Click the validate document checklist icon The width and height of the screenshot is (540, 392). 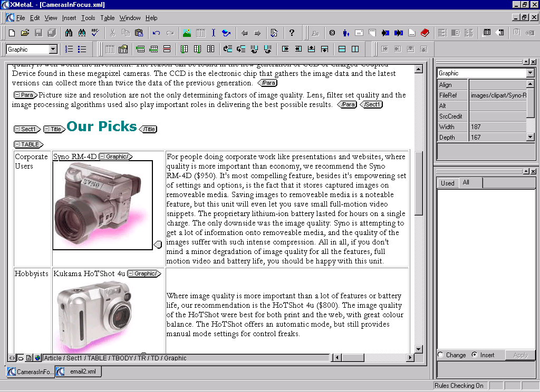tap(274, 33)
